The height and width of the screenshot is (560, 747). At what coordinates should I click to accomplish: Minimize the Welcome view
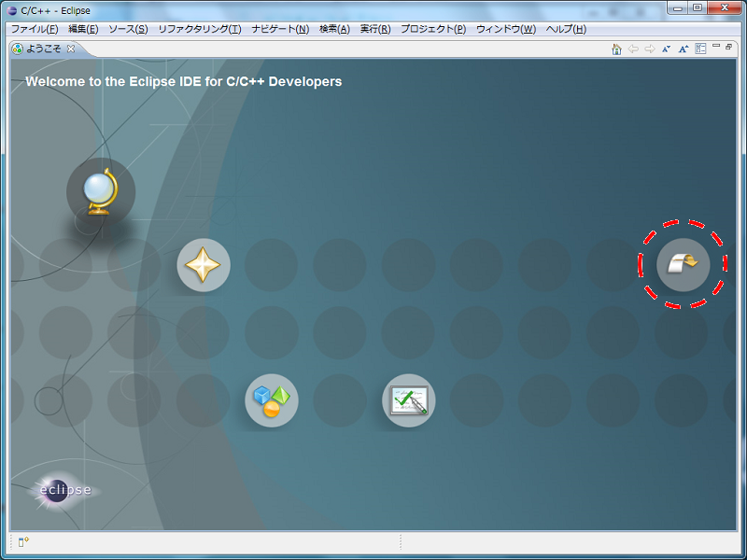(x=716, y=46)
